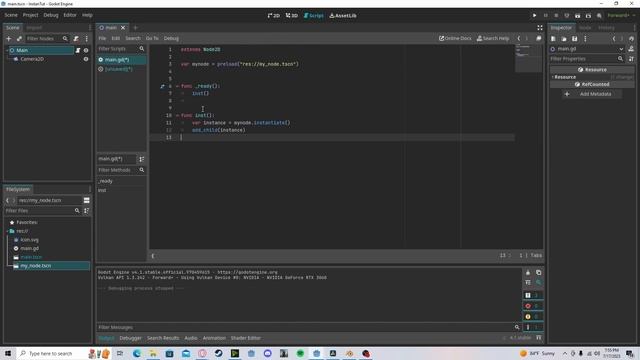Toggle visibility of the Main node

pos(86,50)
